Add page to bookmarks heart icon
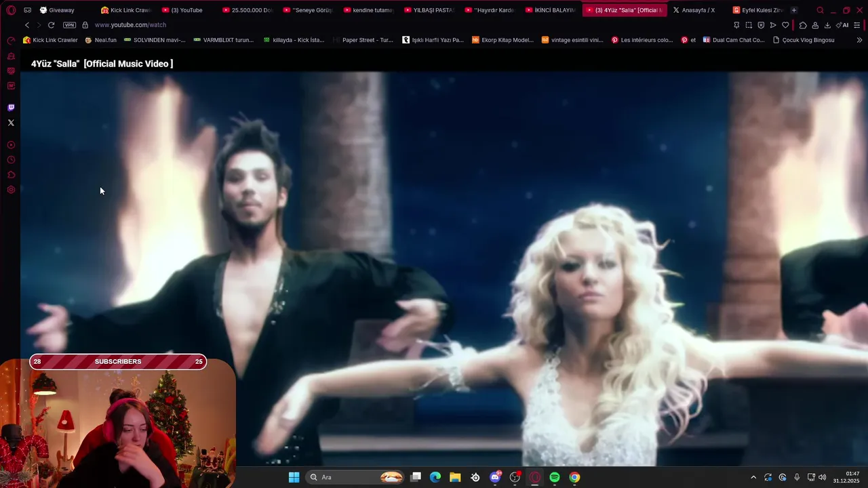Image resolution: width=868 pixels, height=488 pixels. click(x=785, y=25)
